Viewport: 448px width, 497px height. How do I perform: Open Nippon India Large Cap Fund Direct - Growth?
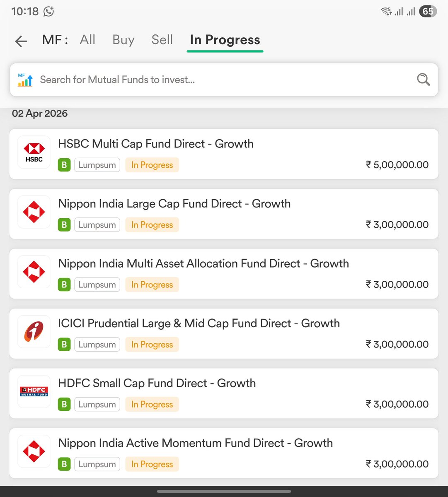[x=224, y=214]
